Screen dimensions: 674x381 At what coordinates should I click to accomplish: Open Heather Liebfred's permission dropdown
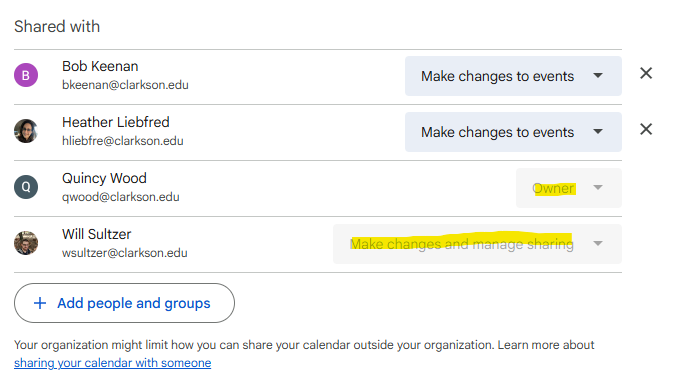pos(513,132)
